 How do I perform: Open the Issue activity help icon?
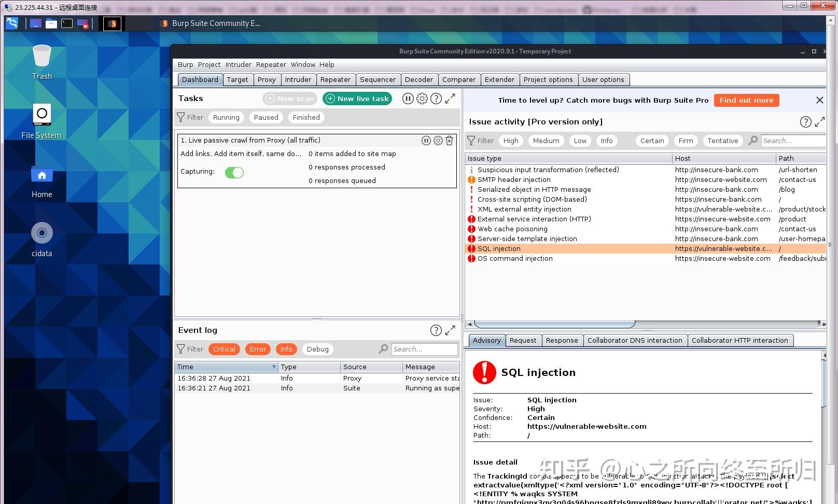805,122
